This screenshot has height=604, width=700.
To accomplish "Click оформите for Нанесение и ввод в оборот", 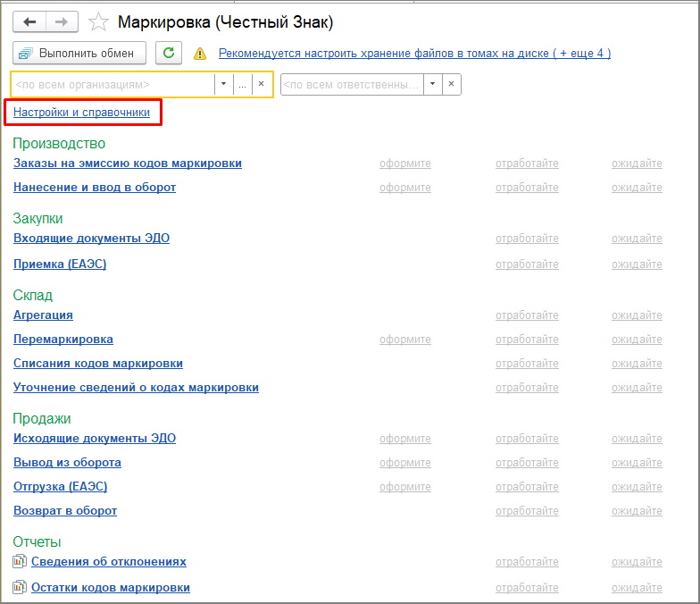I will pyautogui.click(x=405, y=188).
